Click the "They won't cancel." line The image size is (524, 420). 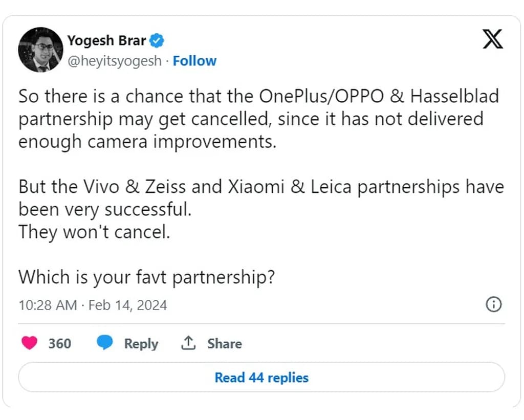(x=94, y=232)
